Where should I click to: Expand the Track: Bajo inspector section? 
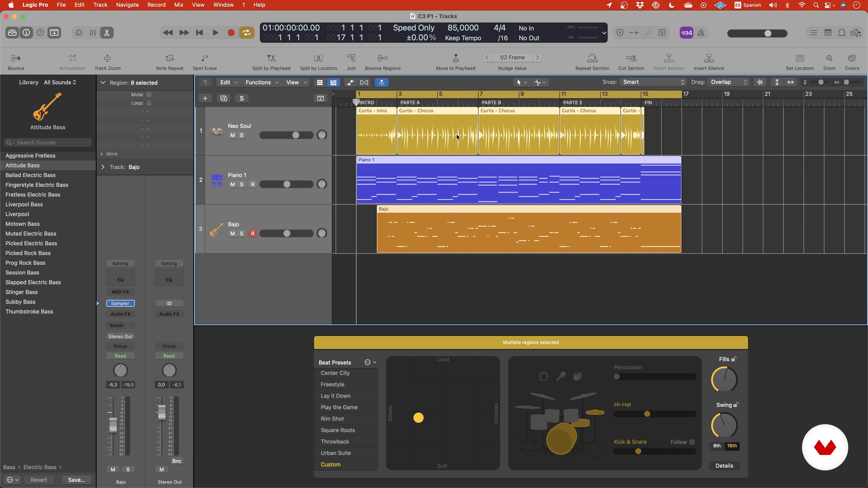coord(103,167)
